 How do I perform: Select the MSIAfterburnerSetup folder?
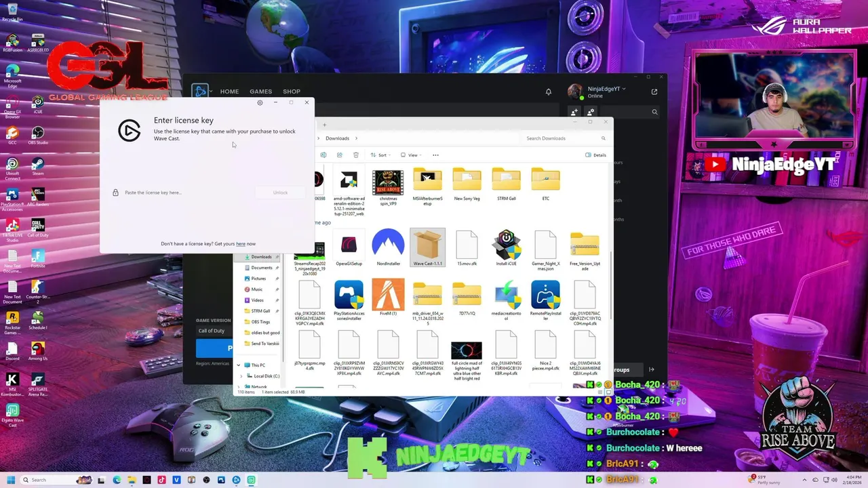428,186
